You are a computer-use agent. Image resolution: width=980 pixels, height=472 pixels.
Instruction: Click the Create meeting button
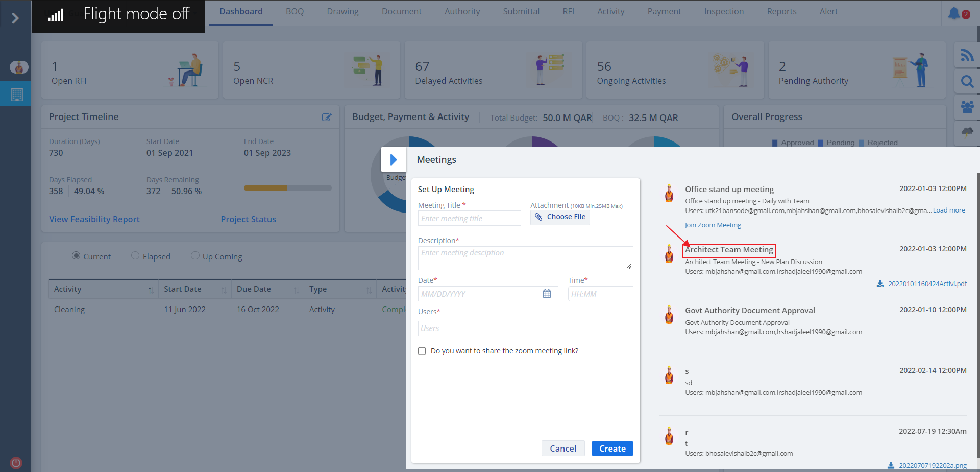pos(612,449)
